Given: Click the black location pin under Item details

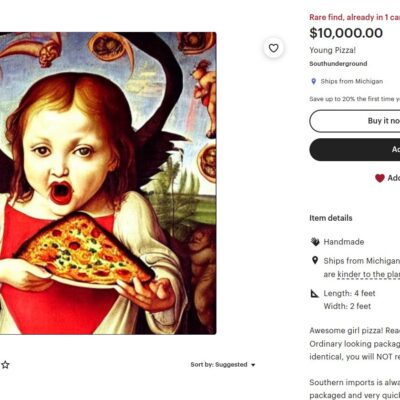Looking at the screenshot, I should pyautogui.click(x=315, y=260).
